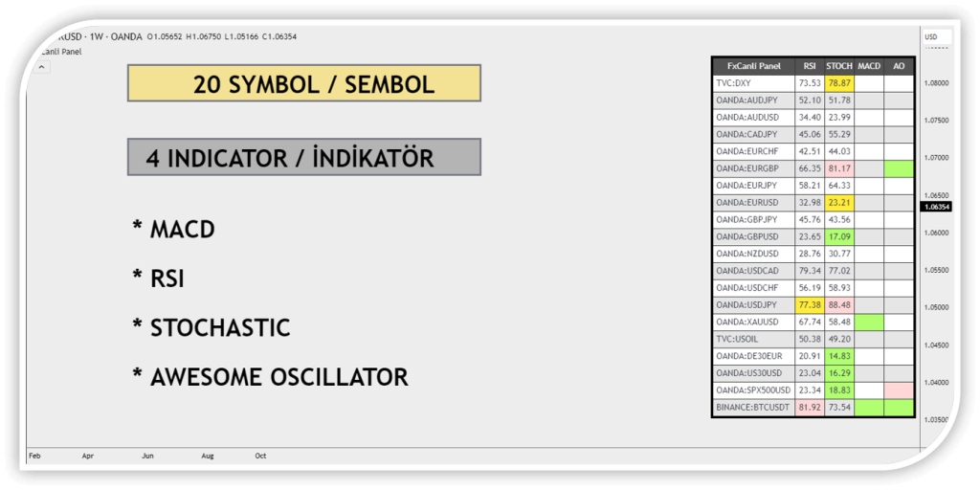Select the OANDA:EURUSD row label
The image size is (980, 490).
click(x=754, y=203)
